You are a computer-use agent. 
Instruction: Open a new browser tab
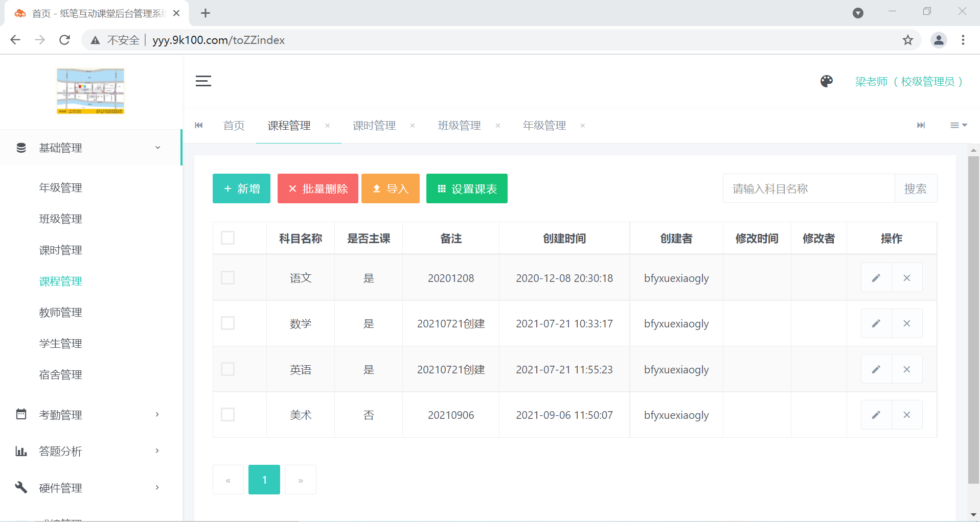[x=206, y=13]
